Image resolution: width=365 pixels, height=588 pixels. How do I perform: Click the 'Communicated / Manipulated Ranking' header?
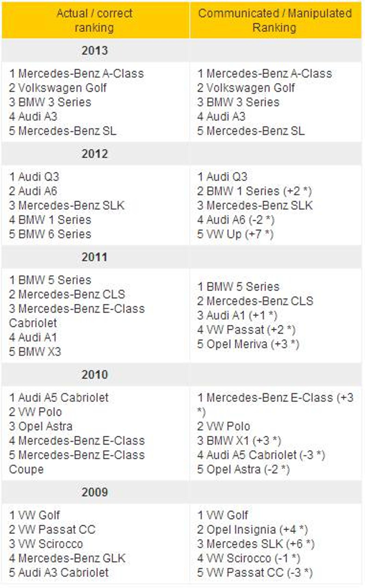pos(275,20)
